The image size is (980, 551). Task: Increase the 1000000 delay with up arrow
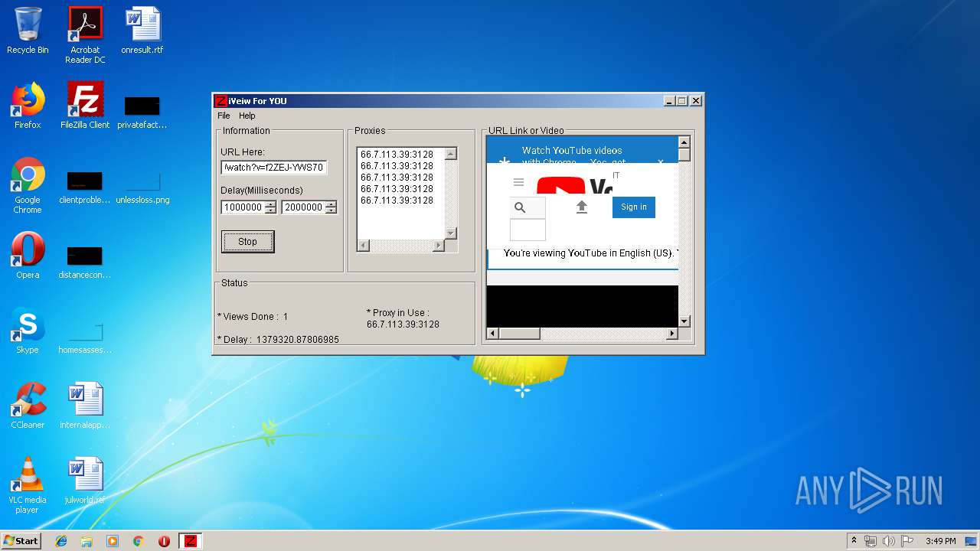tap(270, 204)
